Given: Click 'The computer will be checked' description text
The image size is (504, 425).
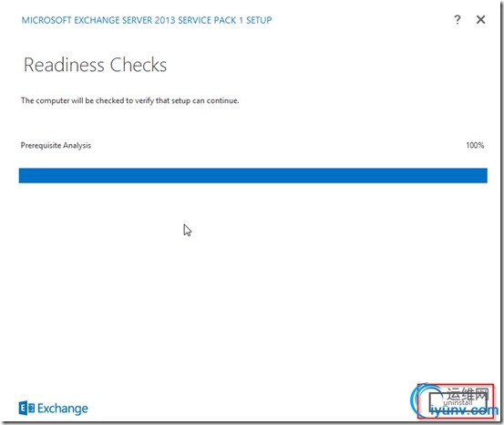Looking at the screenshot, I should [x=129, y=100].
